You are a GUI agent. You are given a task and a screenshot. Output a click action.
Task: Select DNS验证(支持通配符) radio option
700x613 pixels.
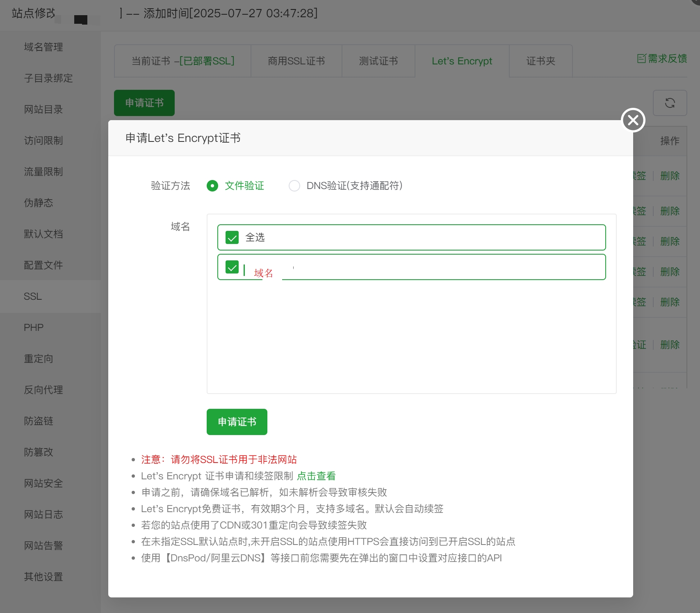(x=294, y=186)
